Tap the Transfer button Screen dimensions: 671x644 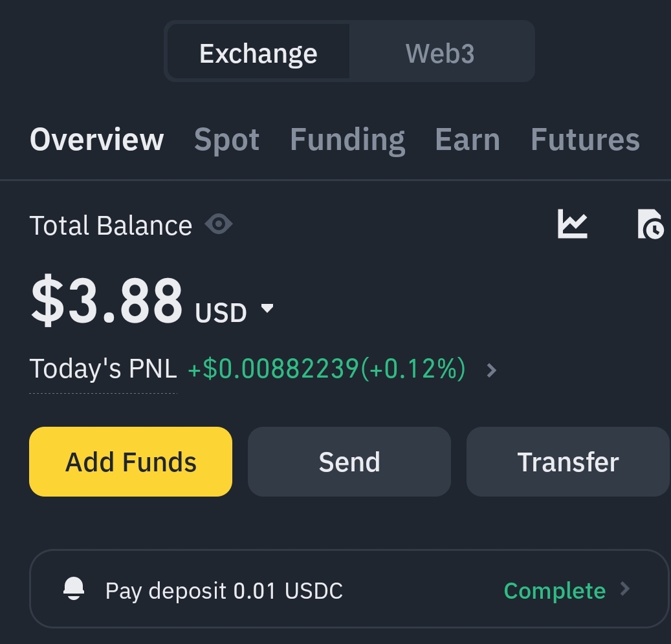click(568, 462)
